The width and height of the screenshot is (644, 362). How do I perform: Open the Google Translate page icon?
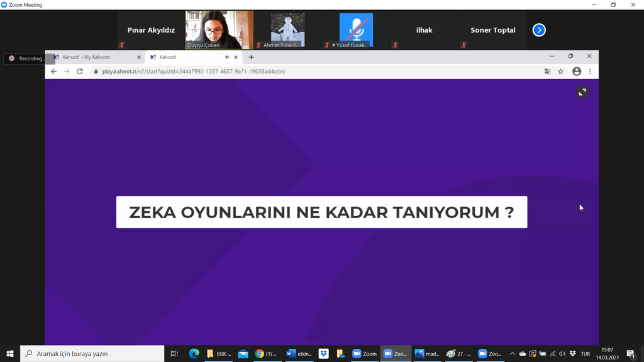[548, 72]
